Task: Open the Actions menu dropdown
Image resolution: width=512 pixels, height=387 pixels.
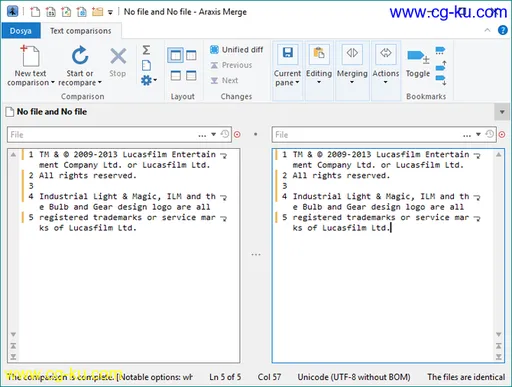Action: pyautogui.click(x=385, y=82)
